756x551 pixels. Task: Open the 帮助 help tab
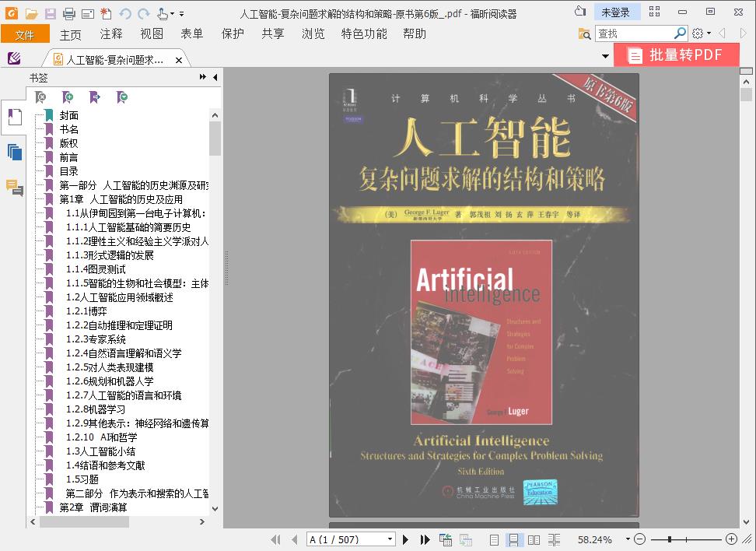click(x=415, y=33)
